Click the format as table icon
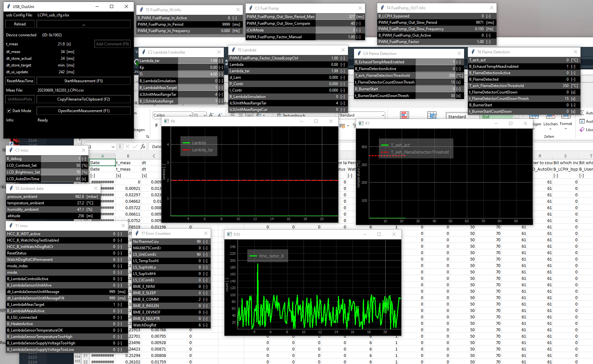Image resolution: width=593 pixels, height=364 pixels. pyautogui.click(x=432, y=115)
